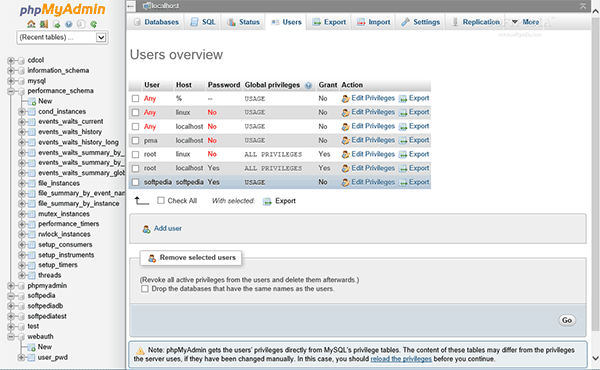Enable the Check All checkbox

[x=161, y=200]
